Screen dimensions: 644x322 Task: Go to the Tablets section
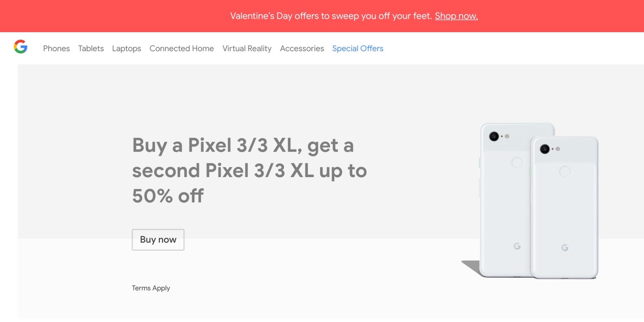(x=91, y=49)
